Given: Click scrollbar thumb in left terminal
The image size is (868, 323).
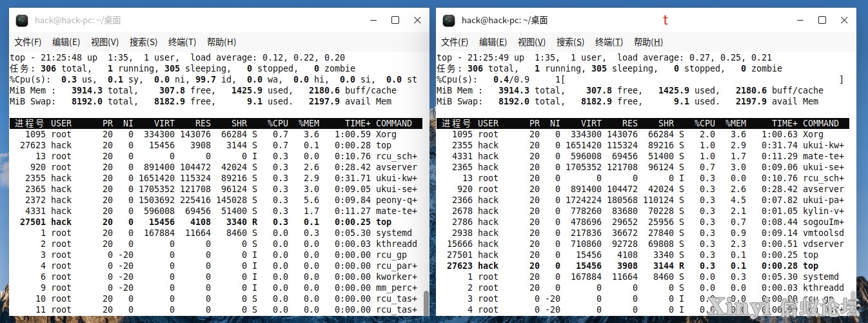Looking at the screenshot, I should click(426, 302).
